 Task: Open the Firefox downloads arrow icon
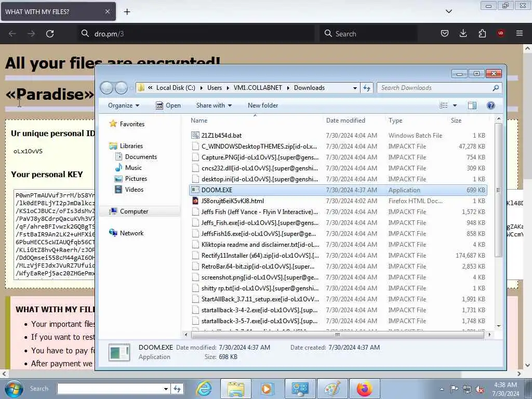(x=463, y=33)
